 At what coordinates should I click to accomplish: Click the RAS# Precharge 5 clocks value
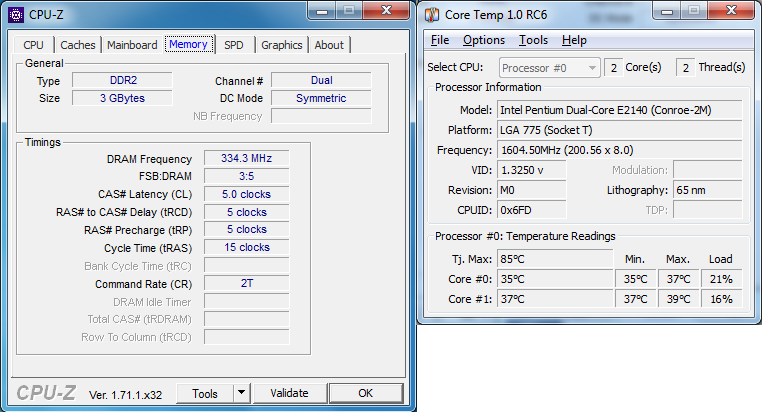tap(246, 229)
